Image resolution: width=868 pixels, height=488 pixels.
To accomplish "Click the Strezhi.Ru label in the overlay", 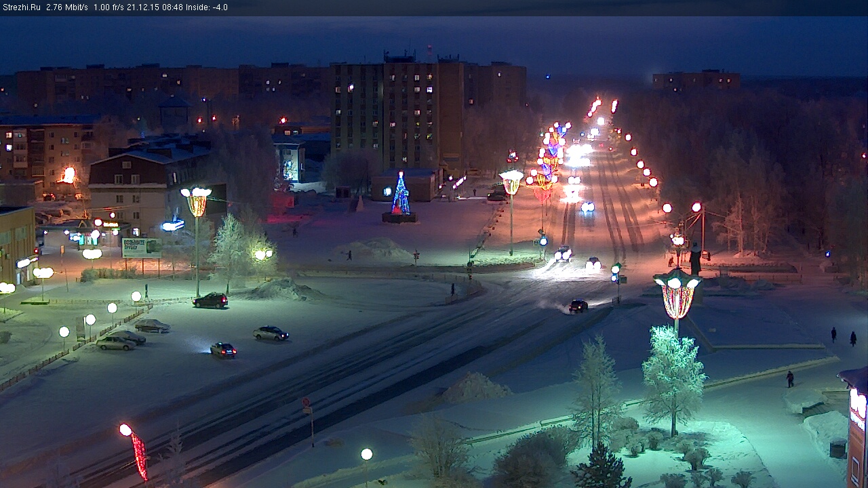I will (x=22, y=7).
